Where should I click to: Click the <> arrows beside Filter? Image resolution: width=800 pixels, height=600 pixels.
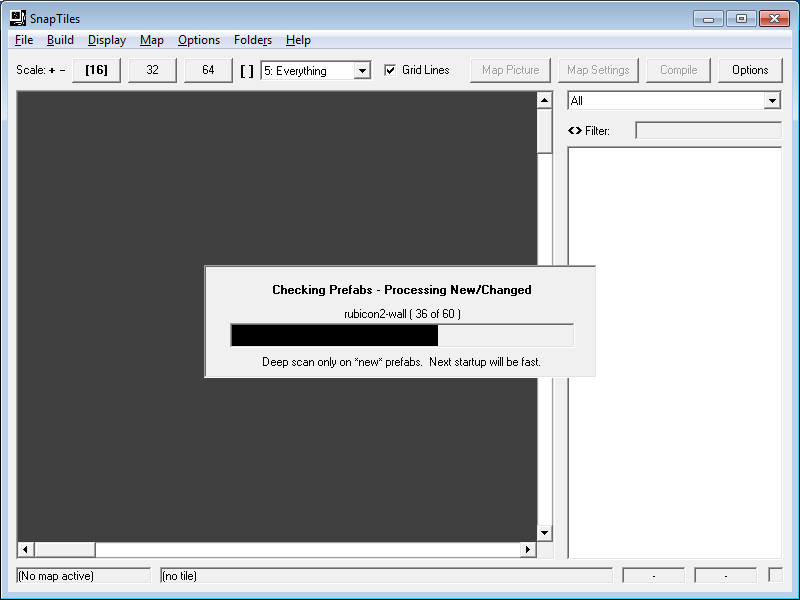click(574, 130)
